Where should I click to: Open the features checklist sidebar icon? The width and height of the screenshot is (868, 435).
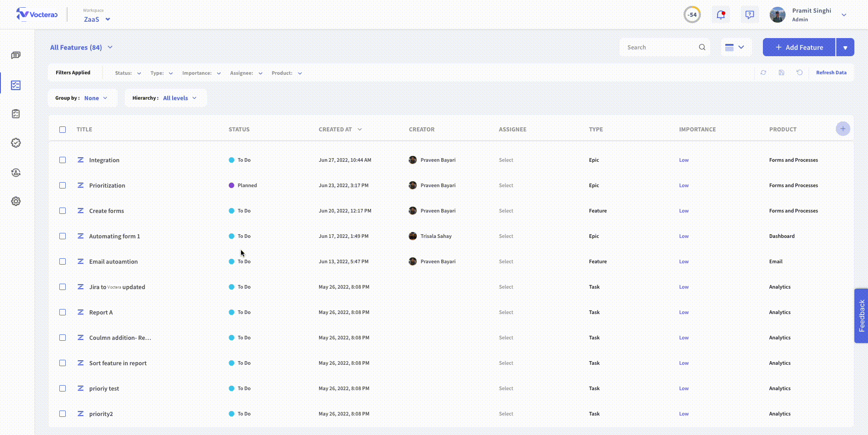pyautogui.click(x=16, y=85)
